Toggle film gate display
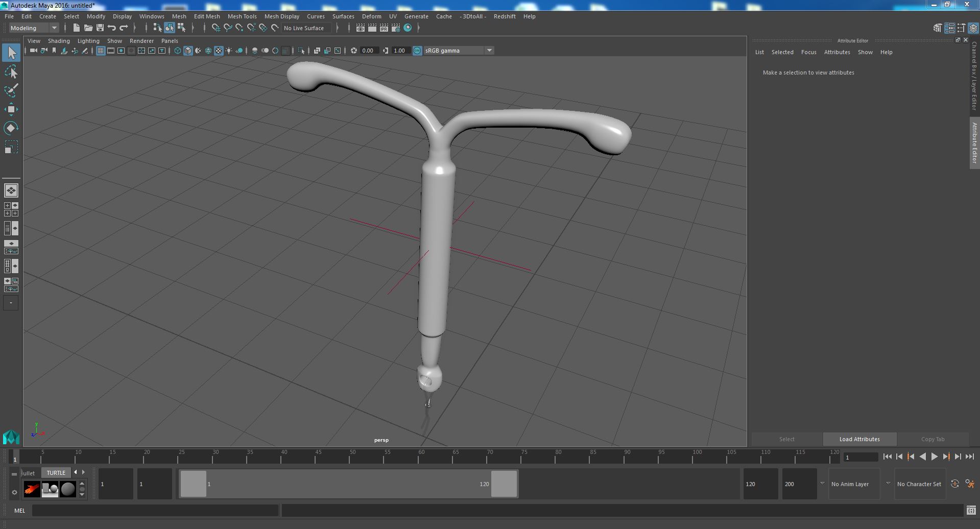Viewport: 980px width, 529px height. click(x=111, y=51)
